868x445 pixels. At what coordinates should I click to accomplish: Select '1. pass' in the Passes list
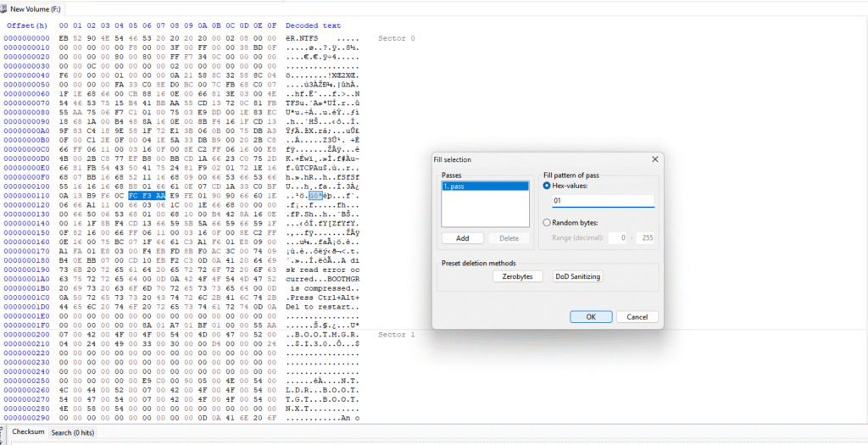485,186
